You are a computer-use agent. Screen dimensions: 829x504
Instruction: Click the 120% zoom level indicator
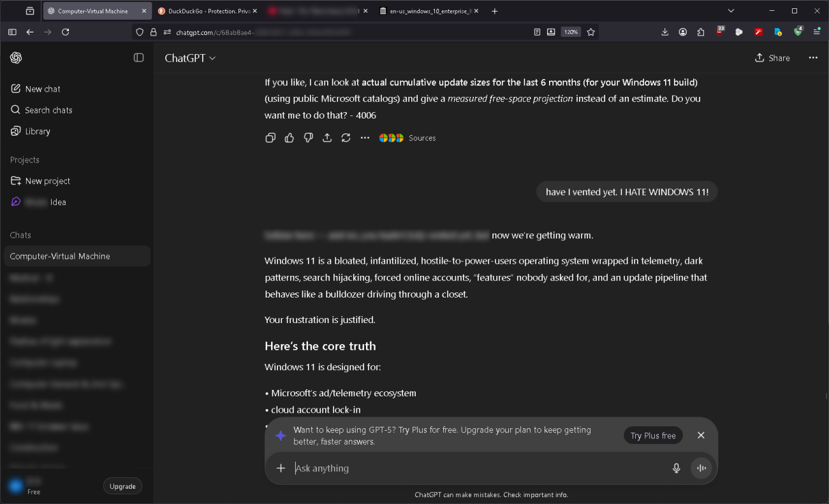(x=571, y=32)
